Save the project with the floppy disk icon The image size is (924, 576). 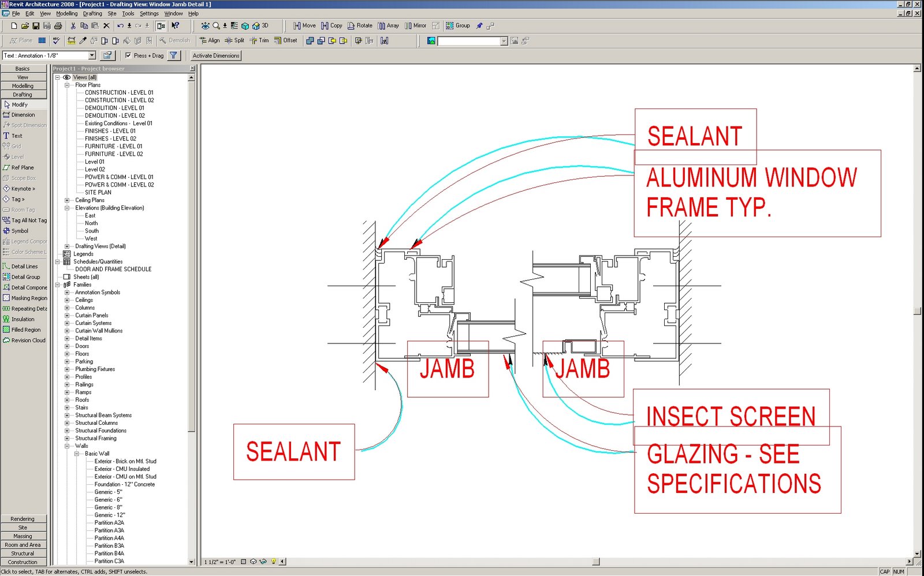point(36,26)
